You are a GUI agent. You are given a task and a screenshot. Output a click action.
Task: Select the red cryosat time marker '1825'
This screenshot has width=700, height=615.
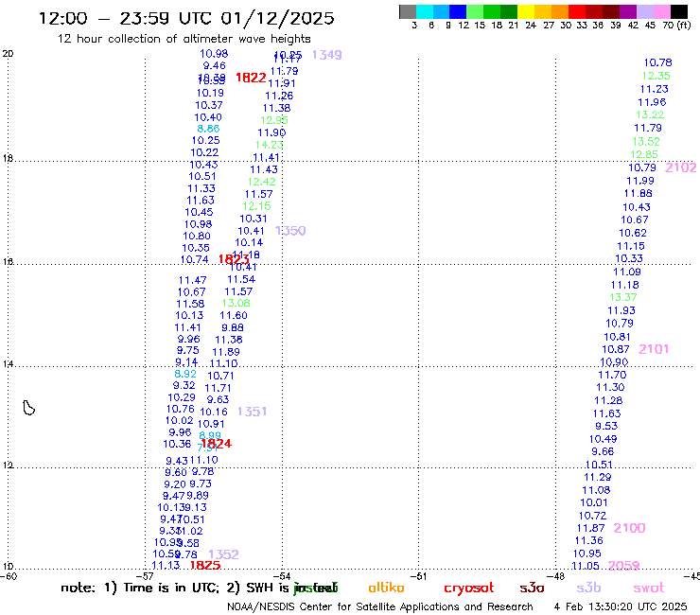click(x=205, y=565)
